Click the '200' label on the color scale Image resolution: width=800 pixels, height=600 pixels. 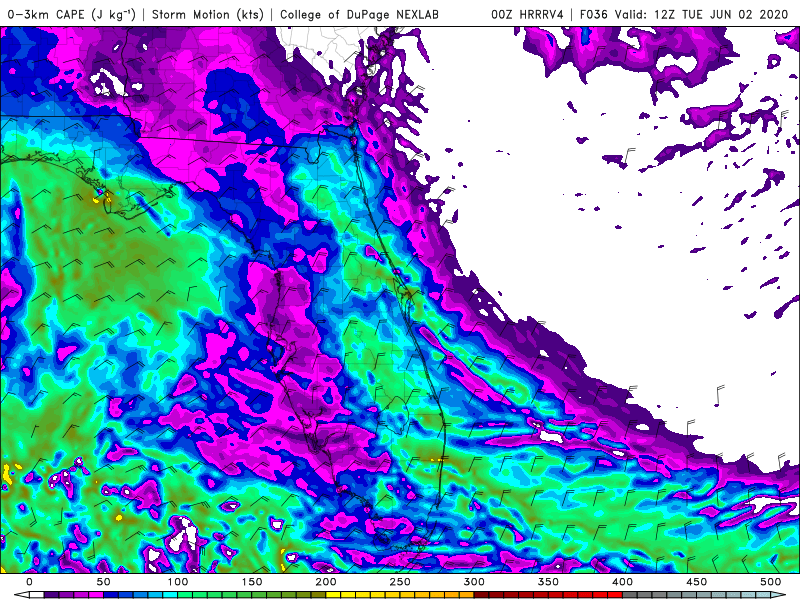tap(326, 582)
